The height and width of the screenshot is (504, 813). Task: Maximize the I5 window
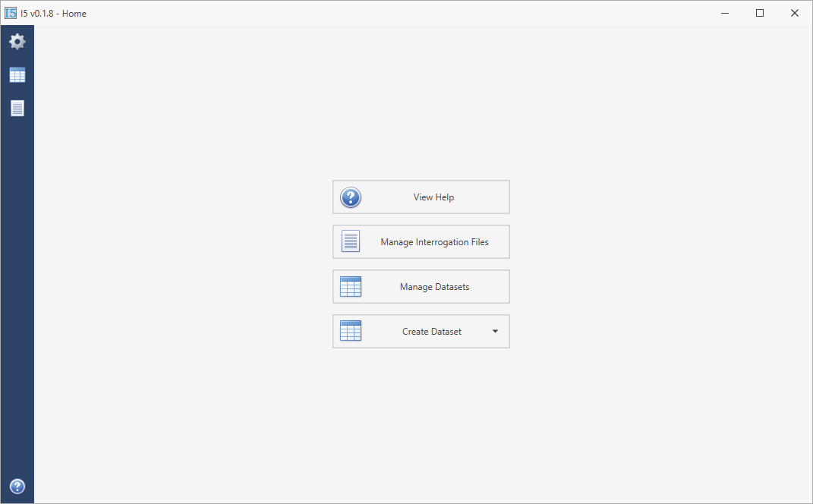tap(760, 13)
